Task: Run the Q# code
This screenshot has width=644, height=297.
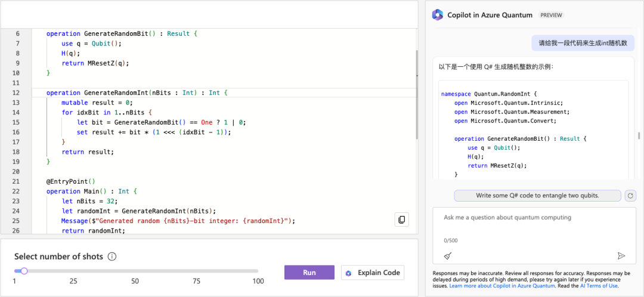Action: click(309, 273)
